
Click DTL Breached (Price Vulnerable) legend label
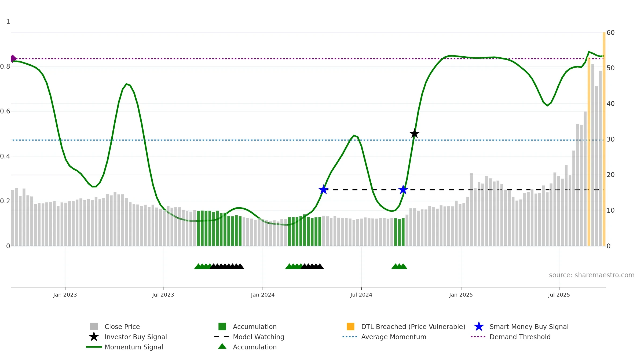tap(413, 327)
